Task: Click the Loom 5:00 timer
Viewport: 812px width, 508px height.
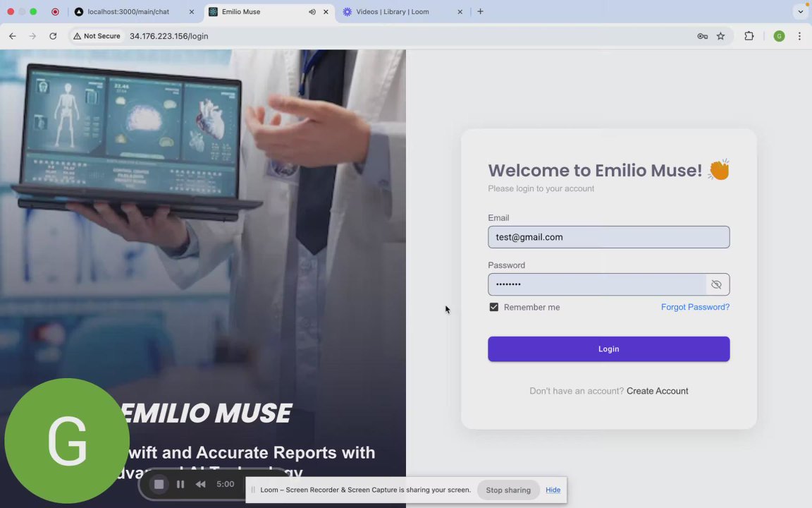Action: click(x=226, y=484)
